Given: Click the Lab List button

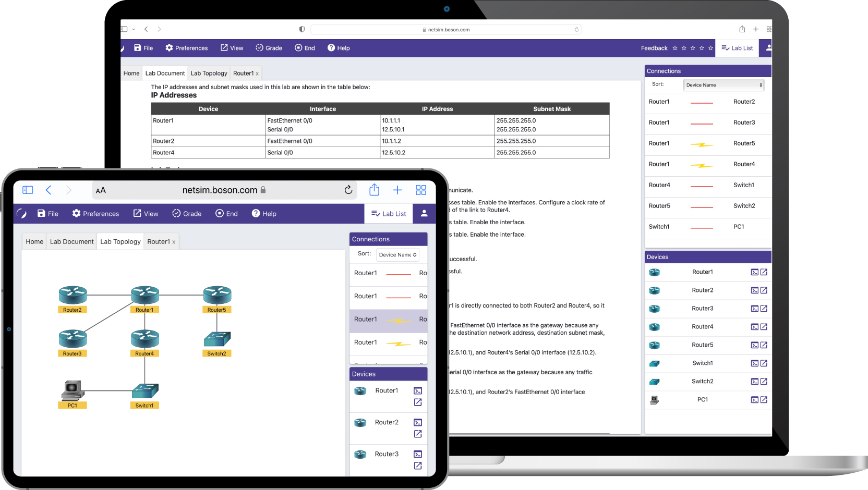Looking at the screenshot, I should pyautogui.click(x=737, y=48).
